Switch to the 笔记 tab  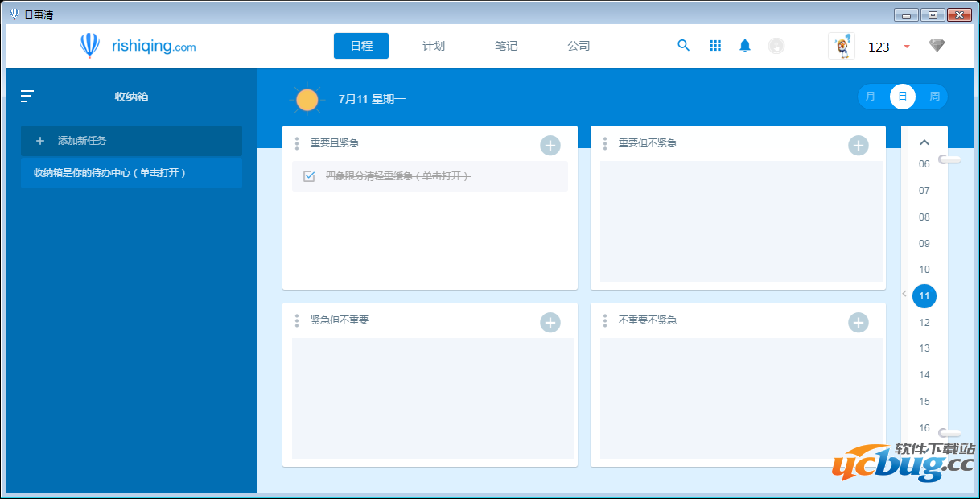click(506, 46)
